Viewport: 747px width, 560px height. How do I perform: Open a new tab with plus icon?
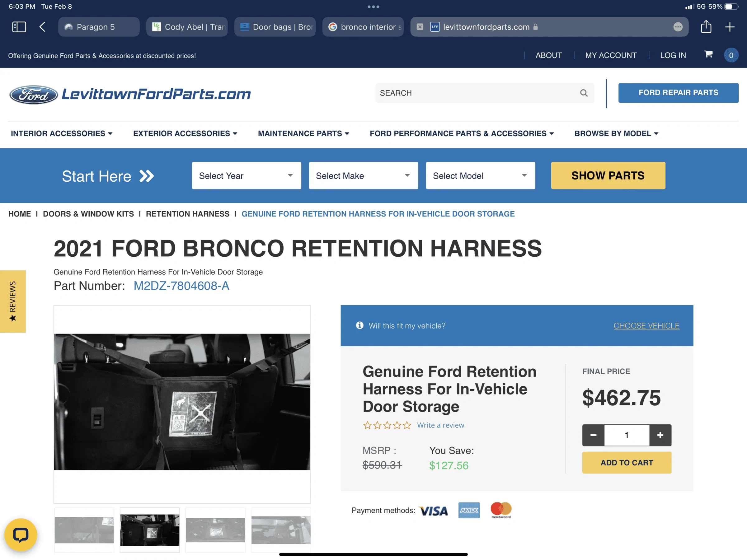click(x=730, y=27)
